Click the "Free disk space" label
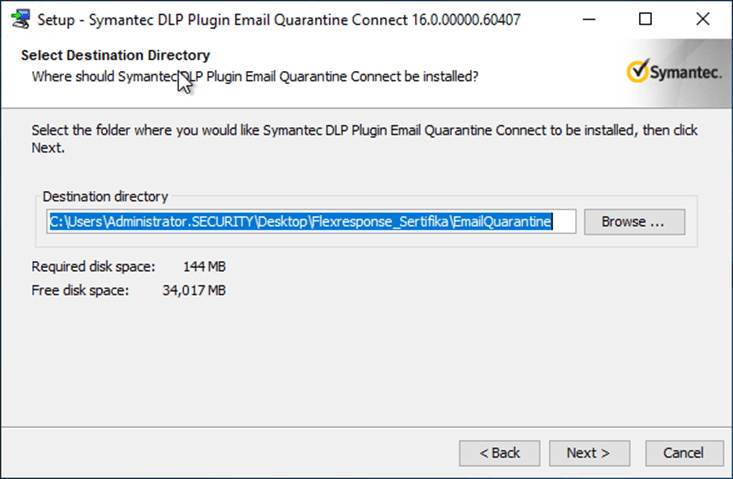 80,291
